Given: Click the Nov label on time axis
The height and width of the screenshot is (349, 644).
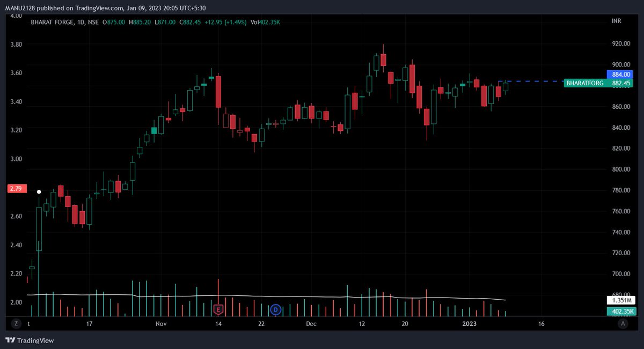Looking at the screenshot, I should [x=162, y=324].
